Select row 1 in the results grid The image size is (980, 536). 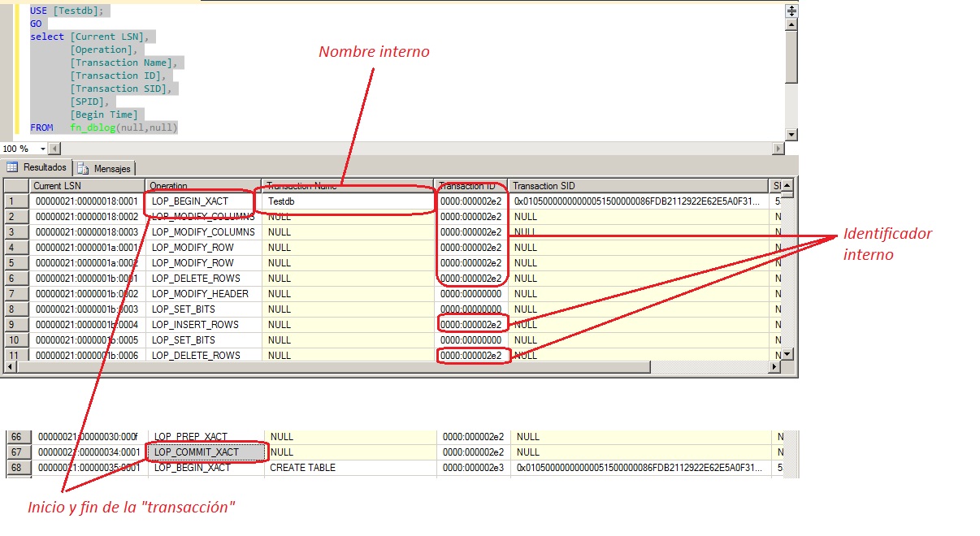point(15,201)
